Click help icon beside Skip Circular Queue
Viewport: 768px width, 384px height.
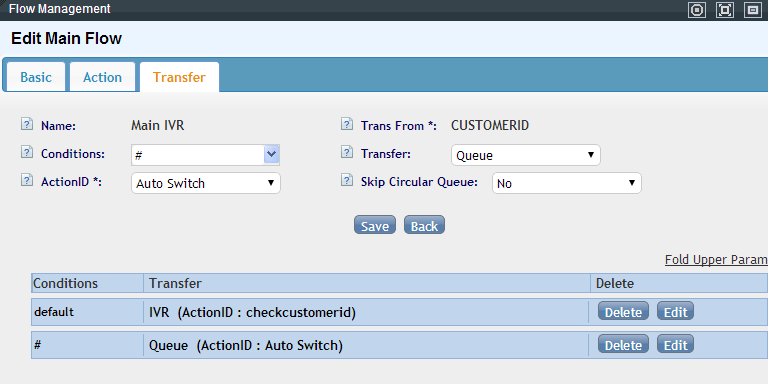(x=347, y=180)
